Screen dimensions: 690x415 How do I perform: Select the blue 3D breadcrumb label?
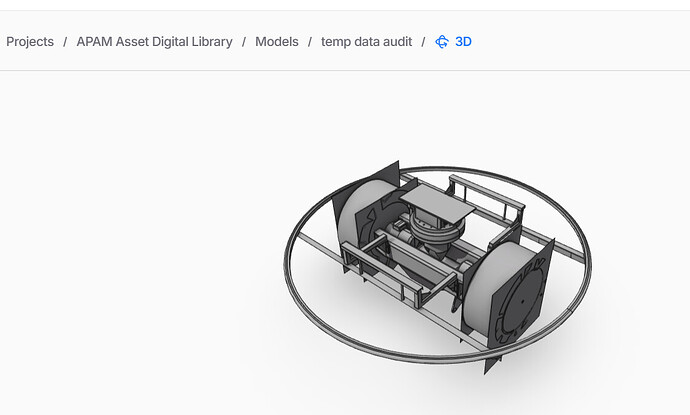pos(463,42)
